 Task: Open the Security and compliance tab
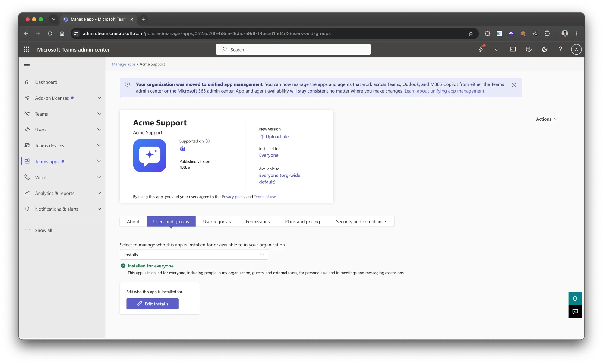click(361, 222)
